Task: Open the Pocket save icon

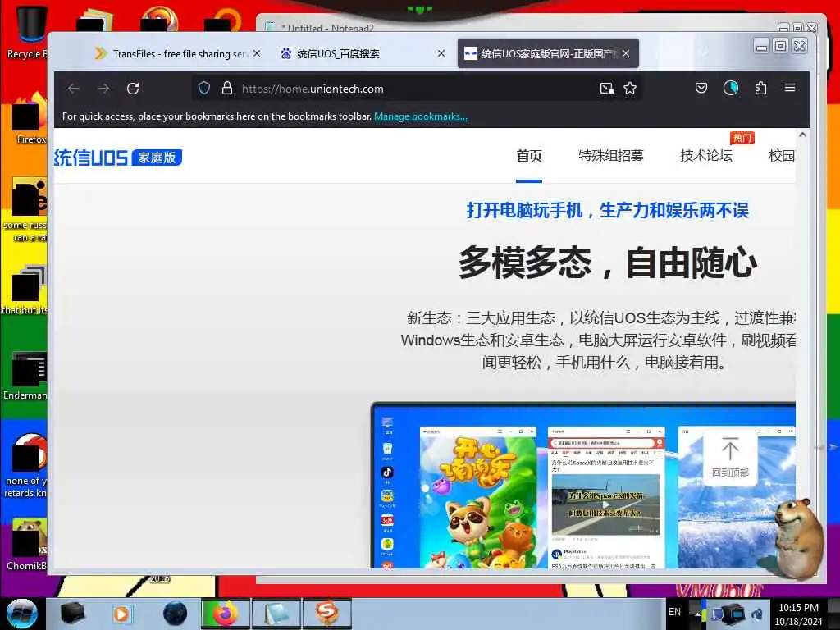Action: 701,88
